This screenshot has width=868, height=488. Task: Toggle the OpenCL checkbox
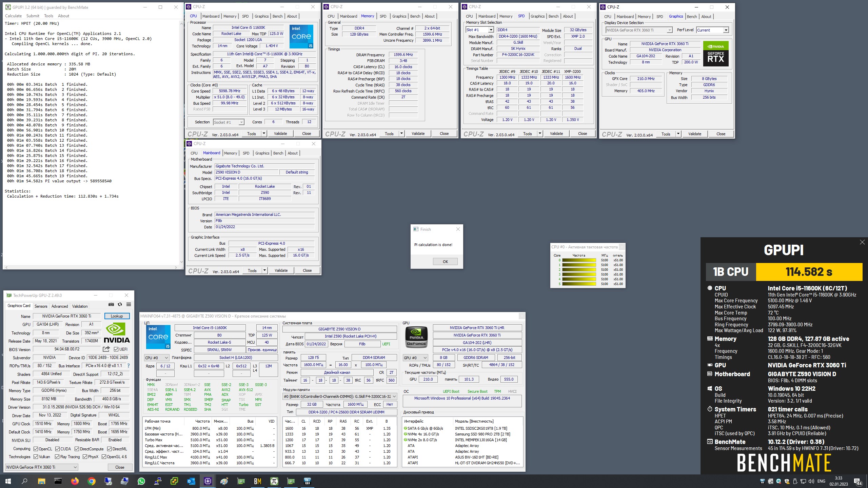tap(36, 449)
